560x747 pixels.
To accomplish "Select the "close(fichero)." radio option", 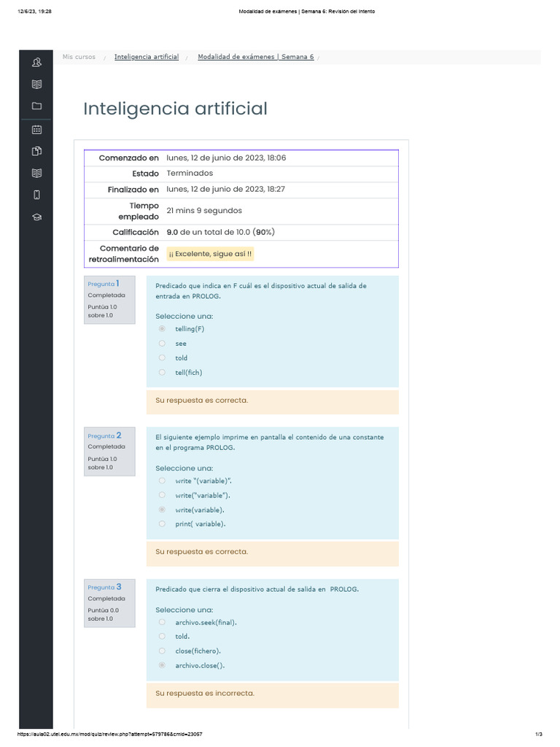I will [x=162, y=651].
